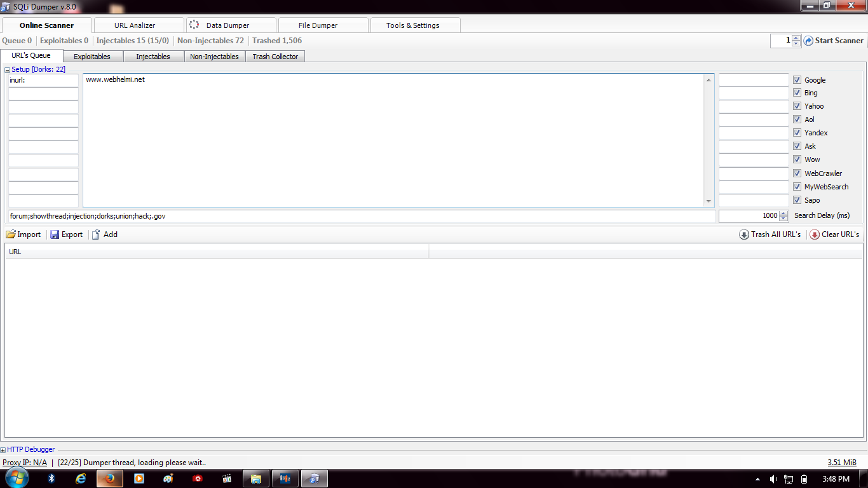The height and width of the screenshot is (488, 868).
Task: Collapse the Setup [Dorks: 22] section
Action: (x=8, y=70)
